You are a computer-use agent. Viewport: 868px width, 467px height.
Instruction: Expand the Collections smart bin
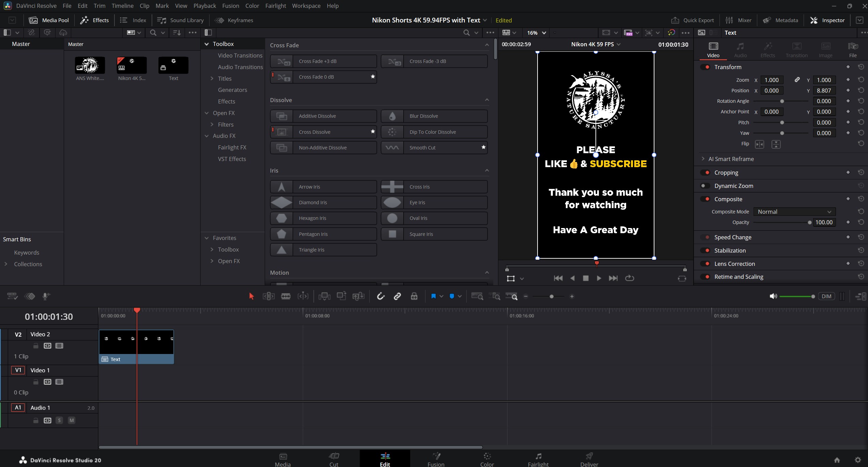[x=6, y=264]
